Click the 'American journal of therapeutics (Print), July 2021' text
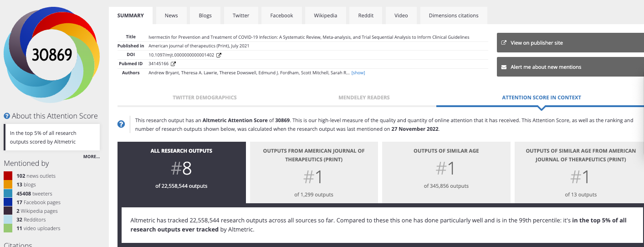This screenshot has width=644, height=247. click(199, 46)
